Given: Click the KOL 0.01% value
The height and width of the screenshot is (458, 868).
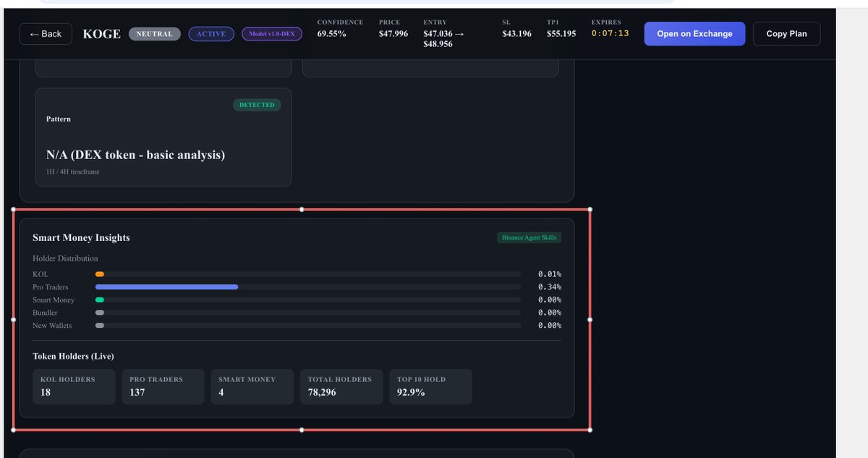Looking at the screenshot, I should (550, 274).
